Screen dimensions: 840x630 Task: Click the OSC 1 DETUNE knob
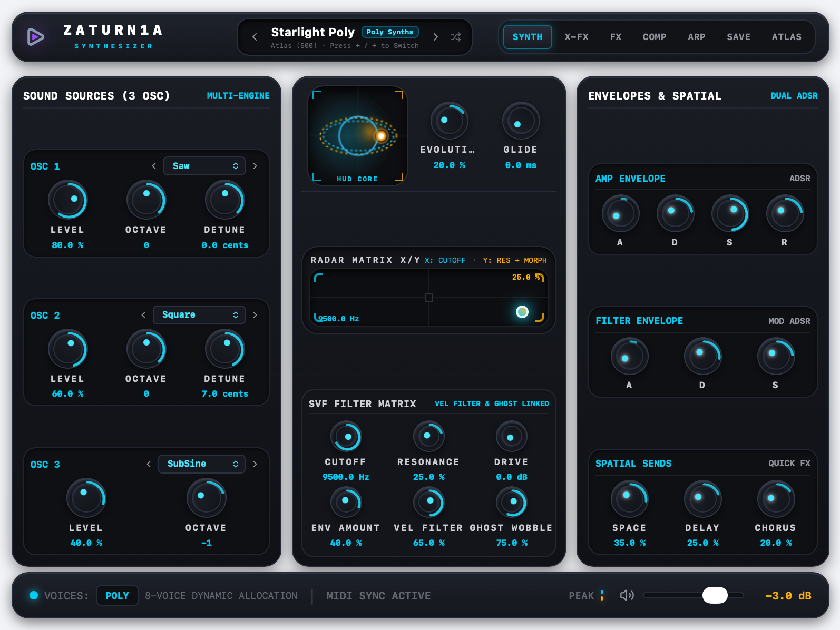point(224,200)
